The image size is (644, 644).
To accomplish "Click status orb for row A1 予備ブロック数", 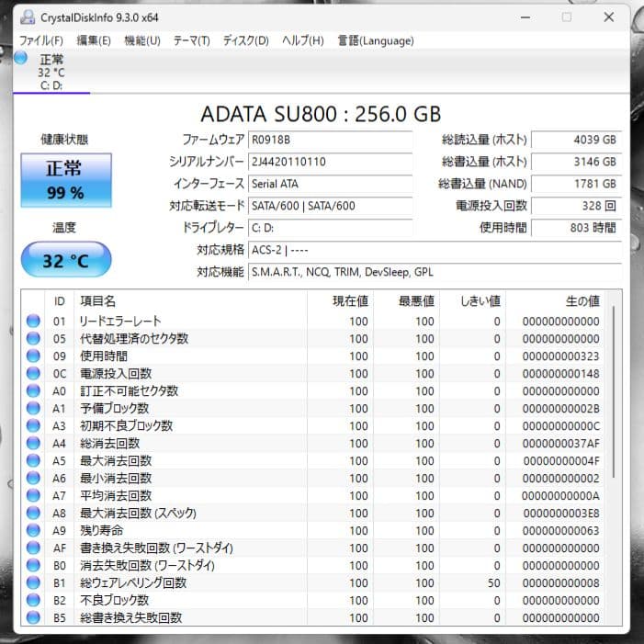I will click(33, 408).
